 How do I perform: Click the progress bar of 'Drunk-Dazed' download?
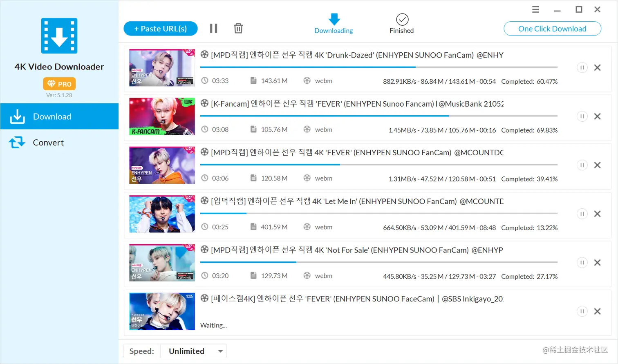[x=379, y=67]
